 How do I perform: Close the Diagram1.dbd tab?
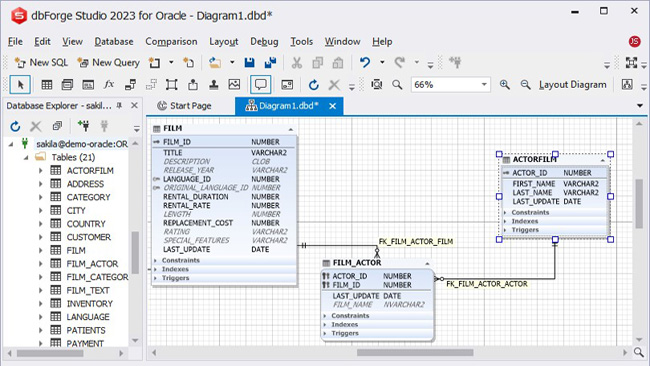click(332, 106)
